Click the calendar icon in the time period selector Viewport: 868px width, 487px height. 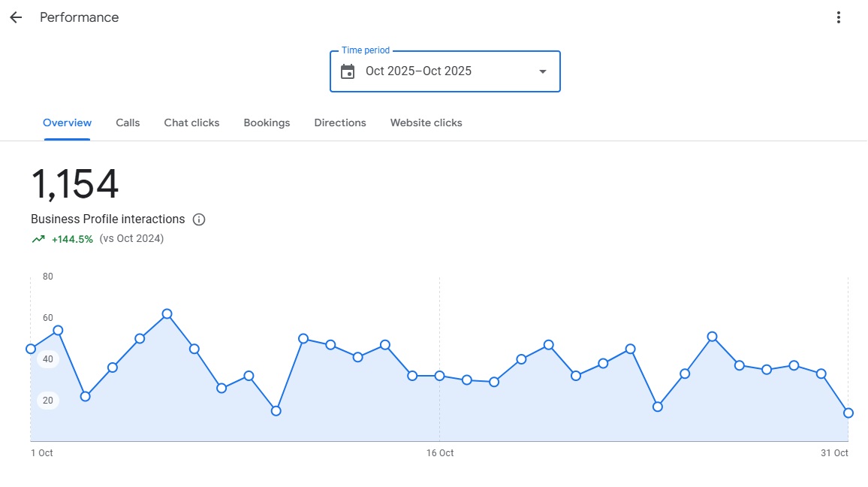pyautogui.click(x=347, y=71)
